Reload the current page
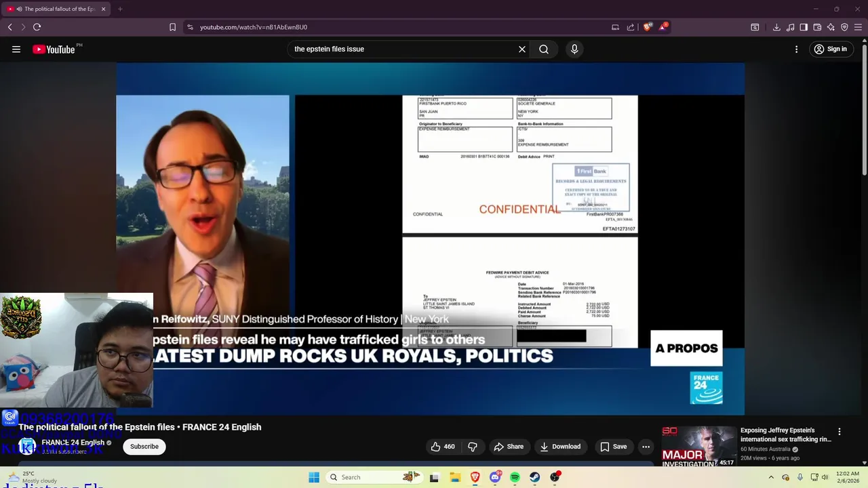The width and height of the screenshot is (868, 488). [x=37, y=27]
